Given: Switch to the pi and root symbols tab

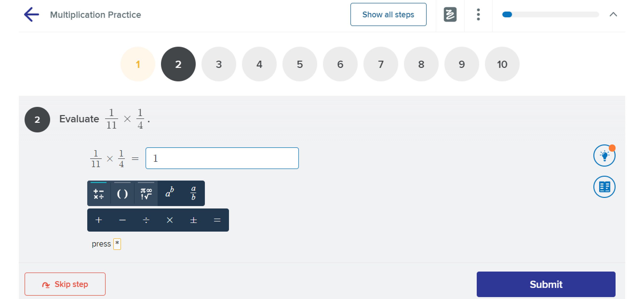Looking at the screenshot, I should pyautogui.click(x=146, y=193).
